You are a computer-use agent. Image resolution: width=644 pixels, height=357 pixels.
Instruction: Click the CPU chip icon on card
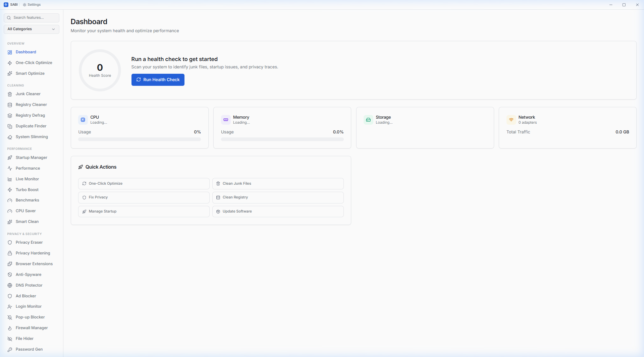(83, 120)
